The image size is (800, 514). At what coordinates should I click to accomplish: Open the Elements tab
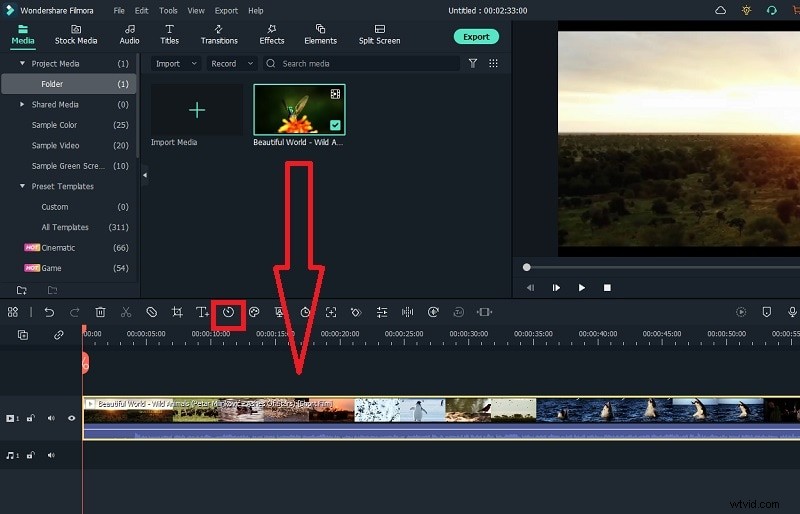320,35
